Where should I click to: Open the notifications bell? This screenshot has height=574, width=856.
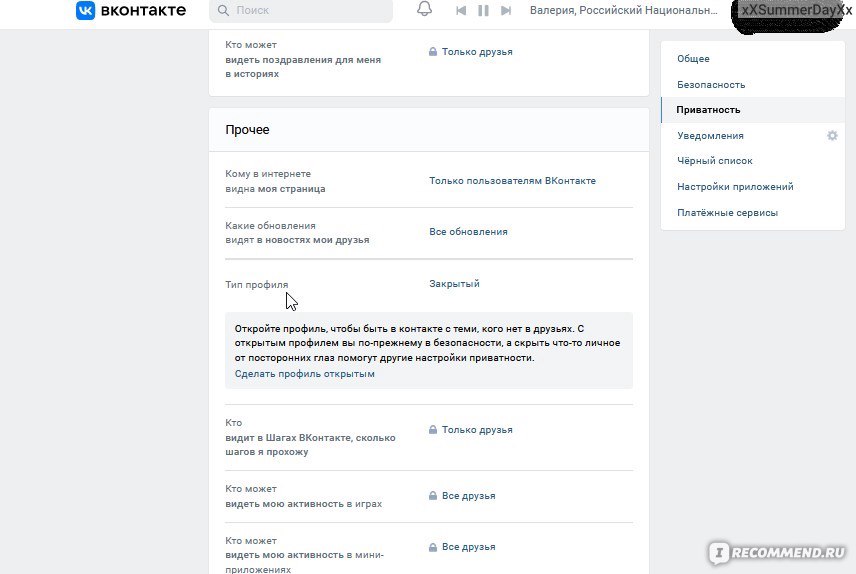click(424, 9)
